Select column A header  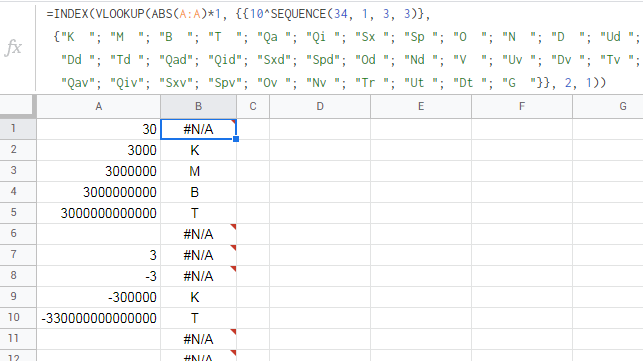[98, 107]
